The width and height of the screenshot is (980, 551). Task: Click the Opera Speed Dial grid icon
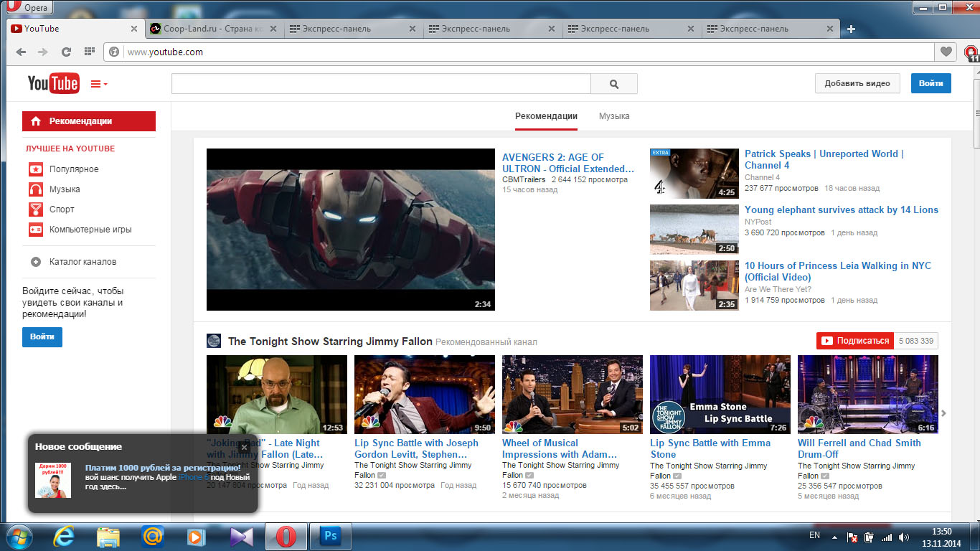[89, 52]
